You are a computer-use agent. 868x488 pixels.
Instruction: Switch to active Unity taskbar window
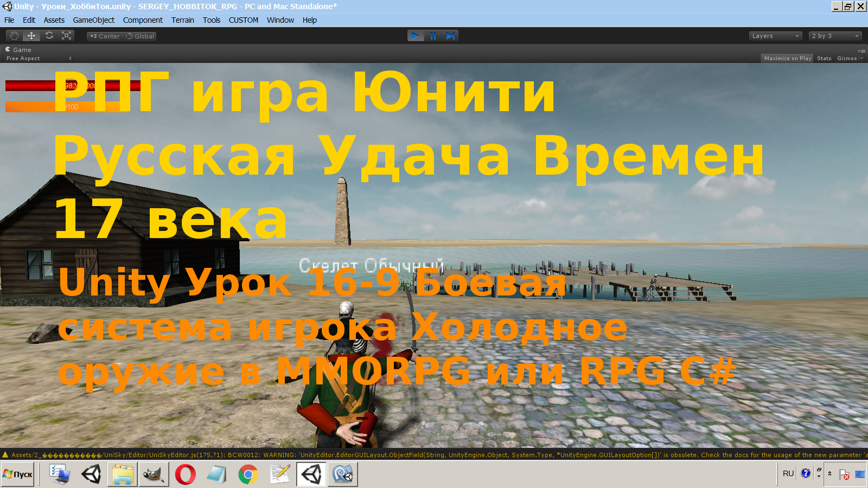coord(311,474)
